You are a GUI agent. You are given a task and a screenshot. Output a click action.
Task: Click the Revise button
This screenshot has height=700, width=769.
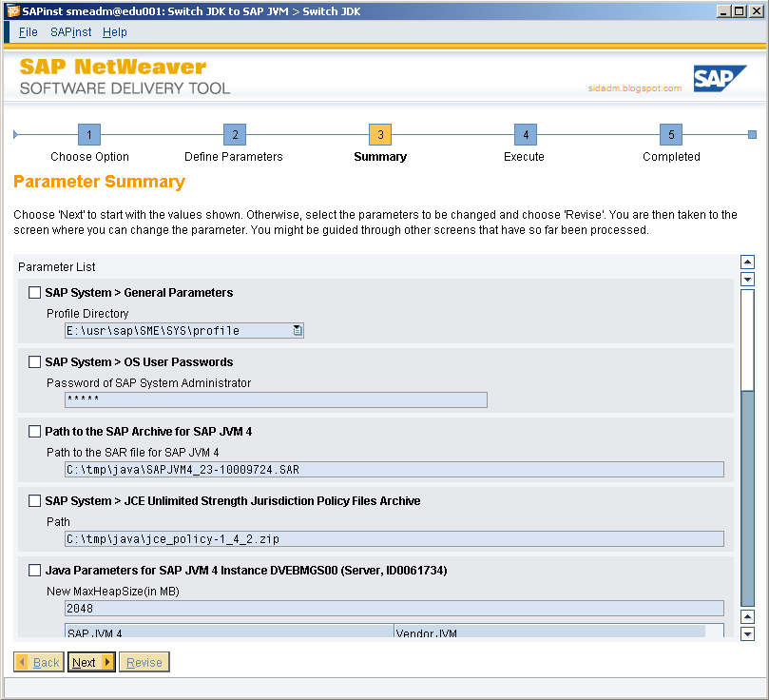(x=144, y=661)
